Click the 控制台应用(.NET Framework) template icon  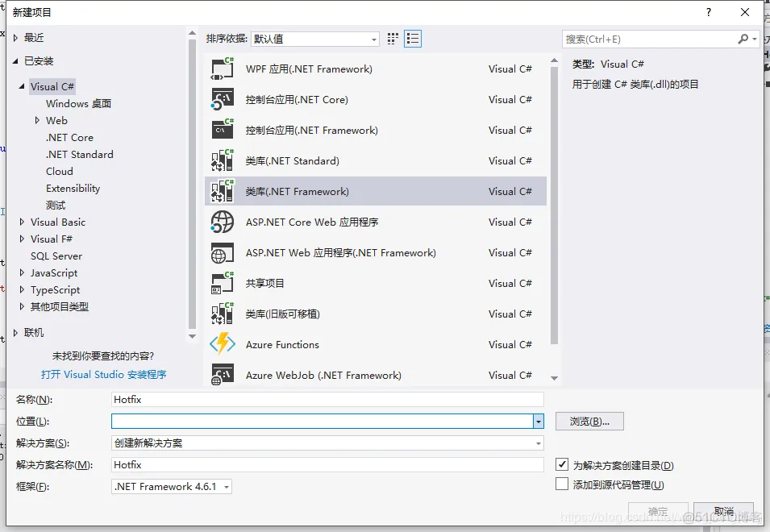223,130
